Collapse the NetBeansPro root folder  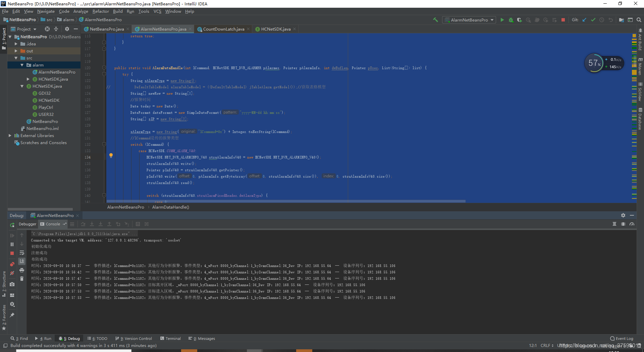coord(10,37)
